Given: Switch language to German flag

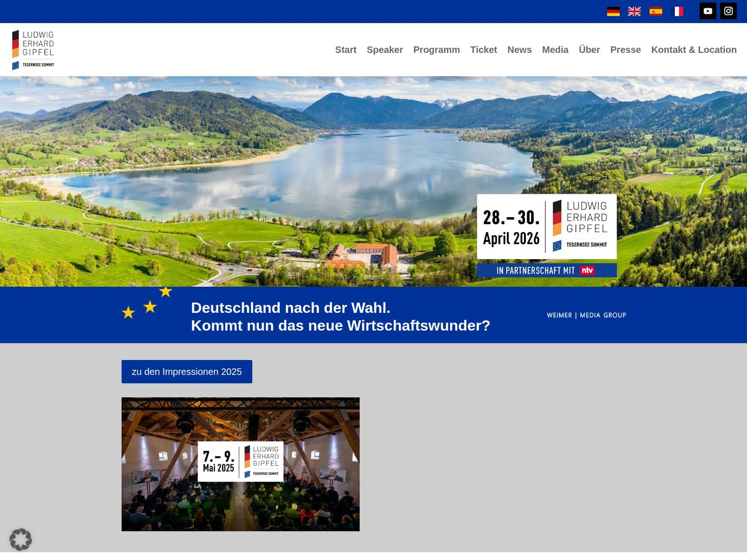Looking at the screenshot, I should tap(613, 12).
